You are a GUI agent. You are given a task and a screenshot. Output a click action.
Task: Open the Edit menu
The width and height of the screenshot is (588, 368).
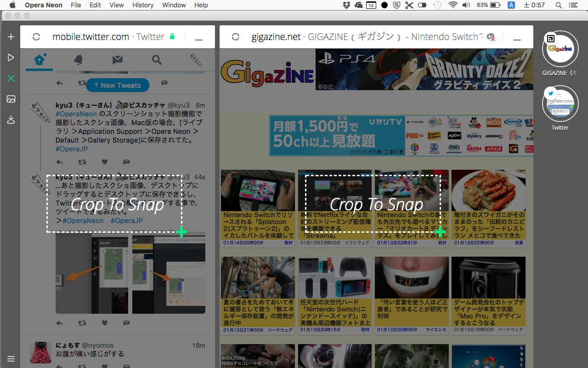pyautogui.click(x=95, y=5)
